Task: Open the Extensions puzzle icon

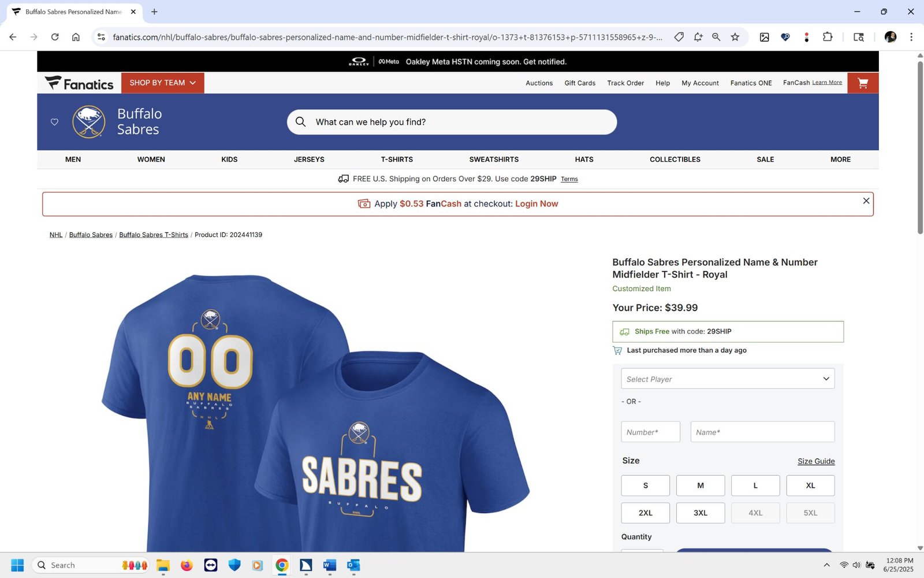Action: coord(828,37)
